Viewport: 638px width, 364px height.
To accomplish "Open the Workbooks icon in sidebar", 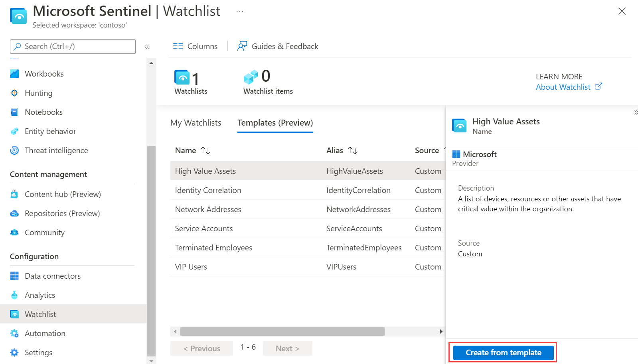I will coord(14,74).
